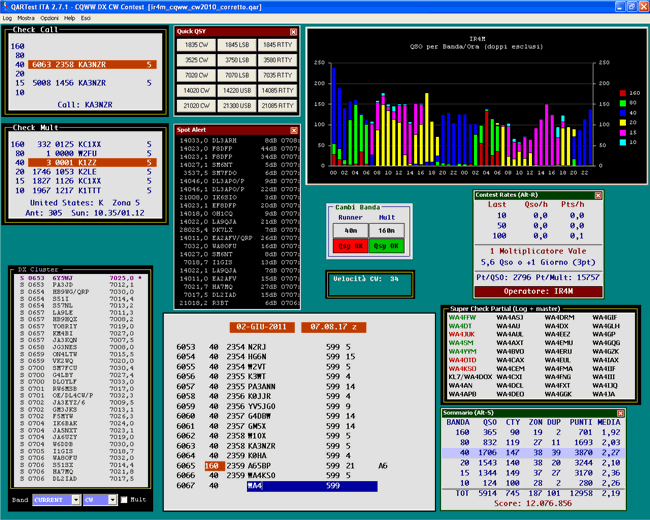Click the Velocità CW speed box
The height and width of the screenshot is (520, 650).
click(x=370, y=284)
